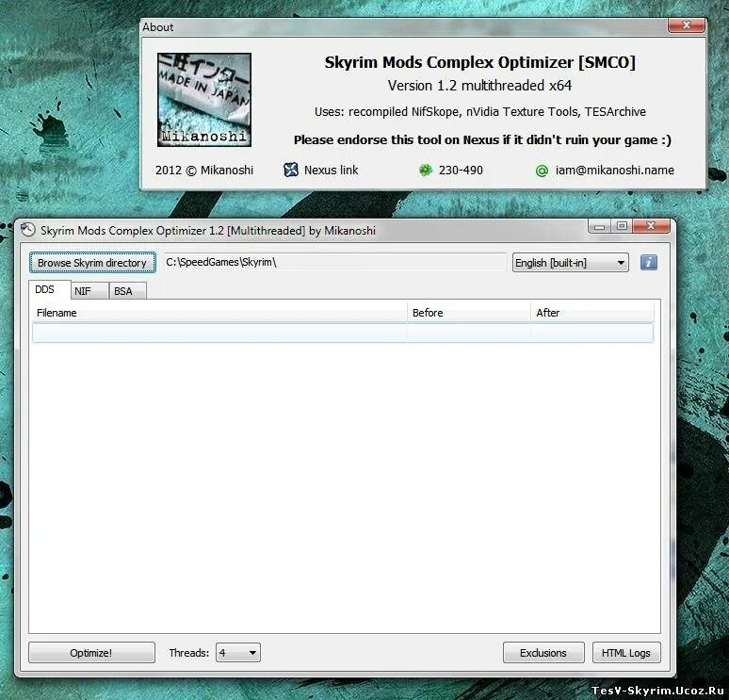The width and height of the screenshot is (729, 700).
Task: Click the blue info icon button
Action: click(649, 262)
